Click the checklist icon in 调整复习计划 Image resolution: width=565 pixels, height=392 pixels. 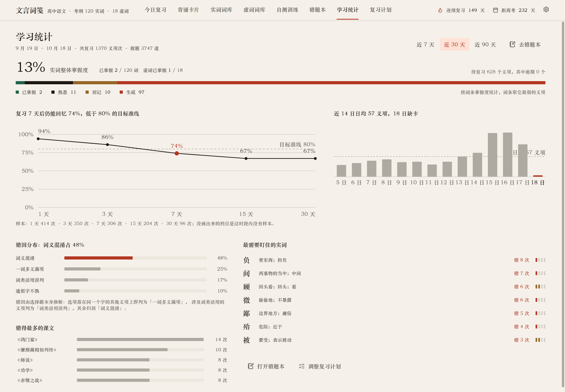302,366
